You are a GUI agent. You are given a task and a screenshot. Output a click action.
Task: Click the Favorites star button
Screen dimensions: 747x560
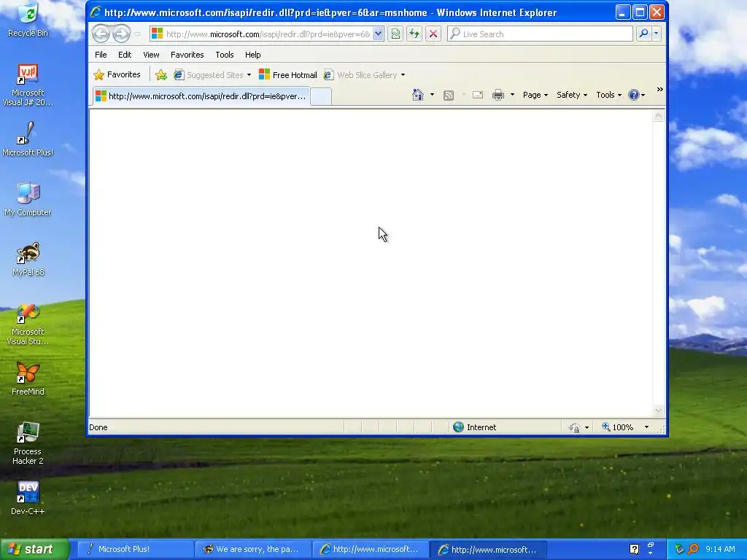coord(117,75)
